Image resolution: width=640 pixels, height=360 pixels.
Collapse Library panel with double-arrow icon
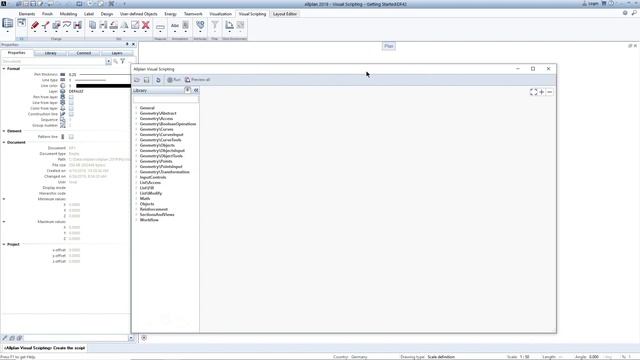[196, 90]
